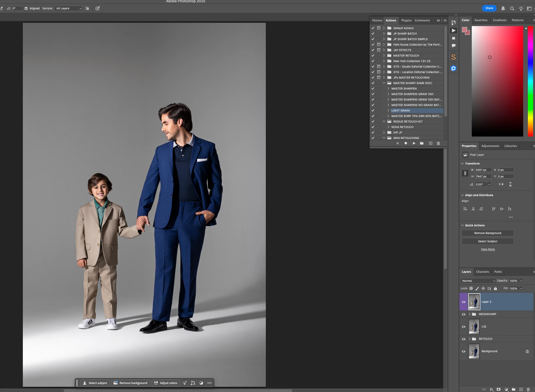Open the Photoshop search icon
The height and width of the screenshot is (392, 535).
(x=512, y=9)
